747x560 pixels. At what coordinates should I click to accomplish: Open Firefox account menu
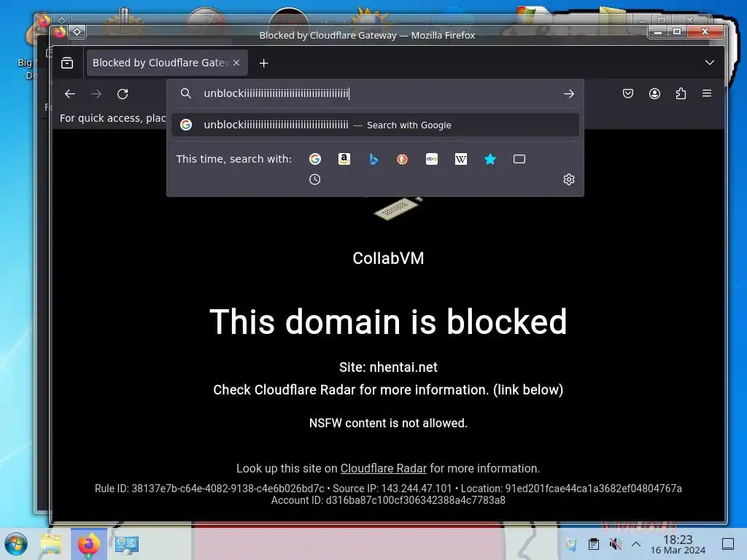pyautogui.click(x=654, y=94)
